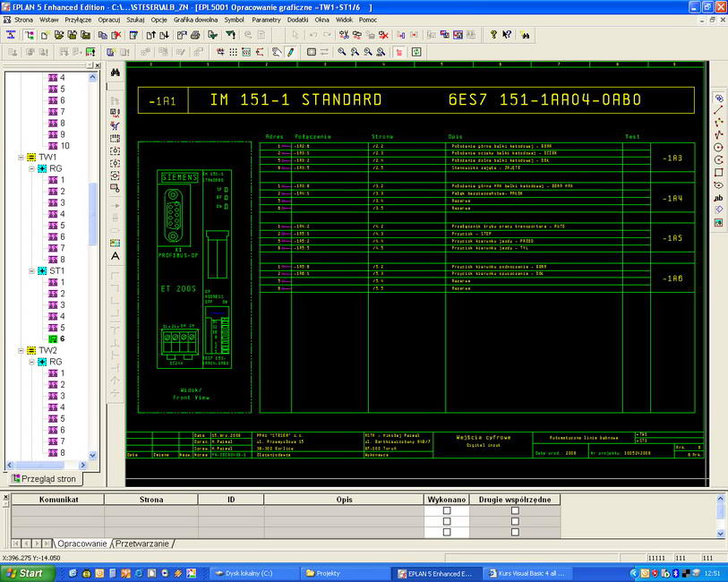Check first Wykonano checkbox
The height and width of the screenshot is (582, 728).
tap(447, 510)
